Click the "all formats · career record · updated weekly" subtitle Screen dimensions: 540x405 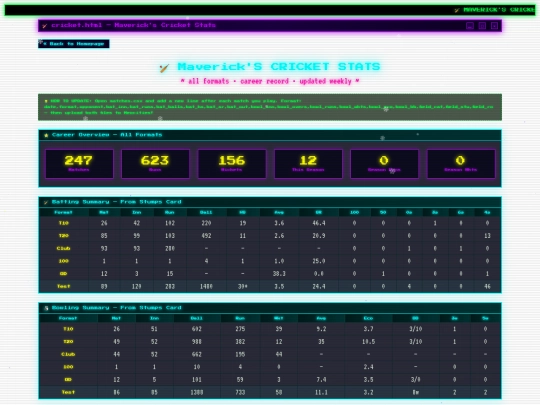coord(270,81)
